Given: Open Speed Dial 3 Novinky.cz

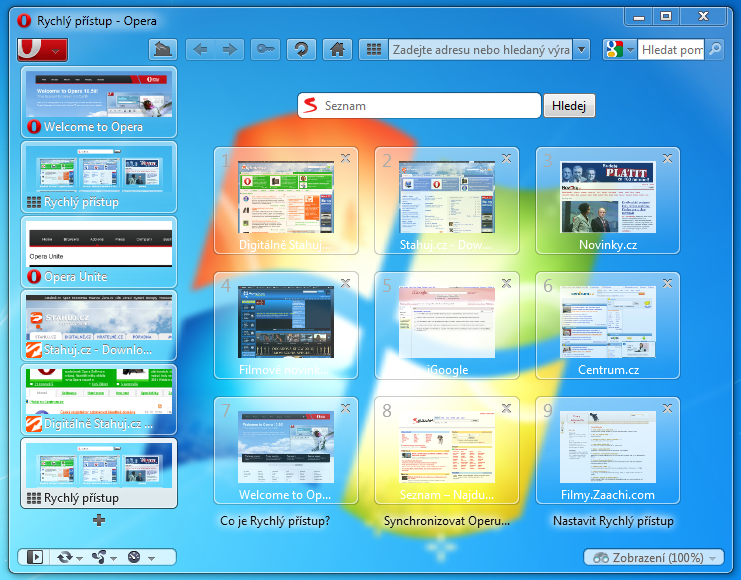Looking at the screenshot, I should (608, 201).
